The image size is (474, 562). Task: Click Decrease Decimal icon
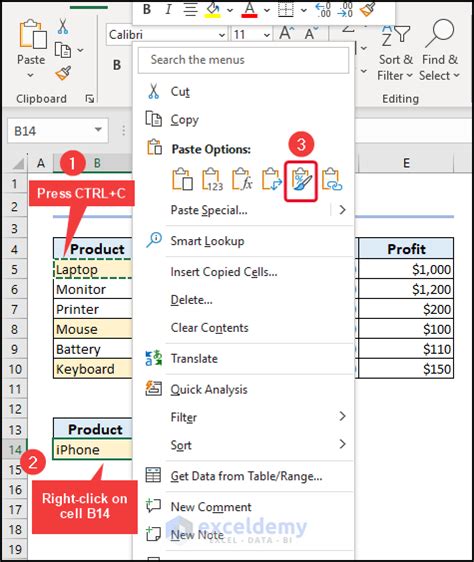(345, 9)
